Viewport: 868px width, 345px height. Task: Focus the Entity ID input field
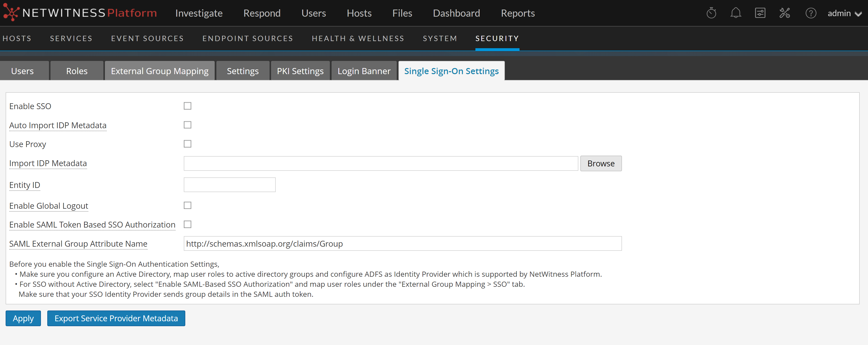click(x=229, y=185)
